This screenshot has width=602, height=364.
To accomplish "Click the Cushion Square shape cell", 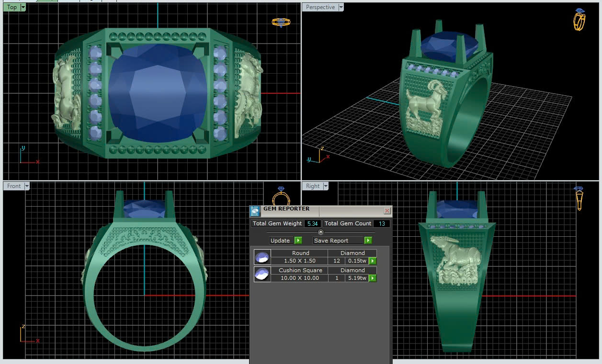I will pyautogui.click(x=300, y=271).
